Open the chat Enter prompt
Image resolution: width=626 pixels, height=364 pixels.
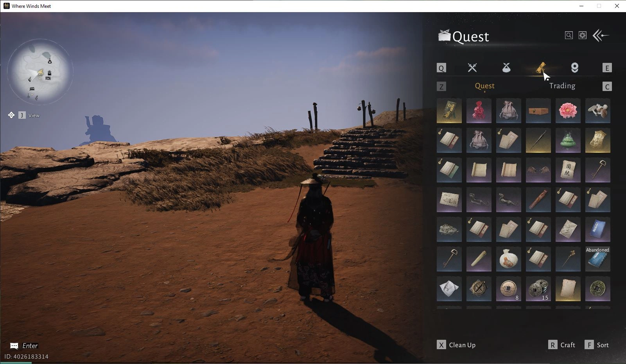click(x=24, y=346)
